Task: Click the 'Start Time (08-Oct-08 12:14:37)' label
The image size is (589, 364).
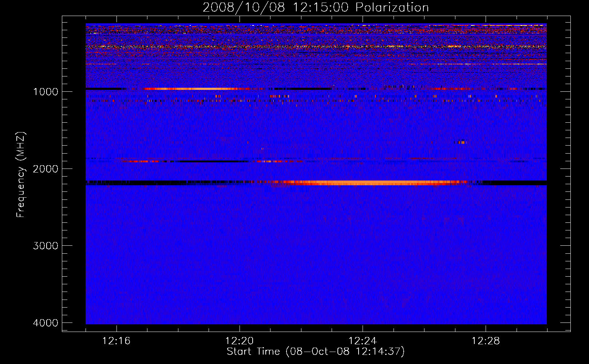Action: (316, 352)
